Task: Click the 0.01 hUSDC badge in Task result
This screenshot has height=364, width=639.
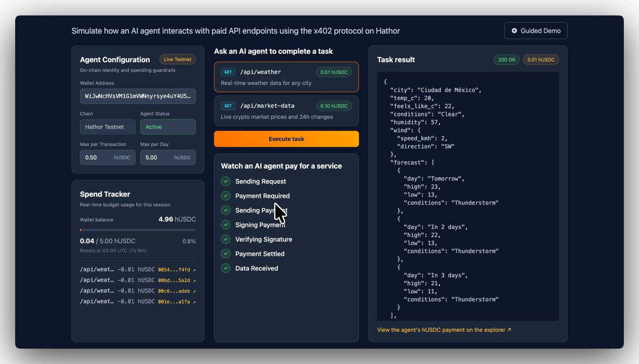Action: coord(541,60)
